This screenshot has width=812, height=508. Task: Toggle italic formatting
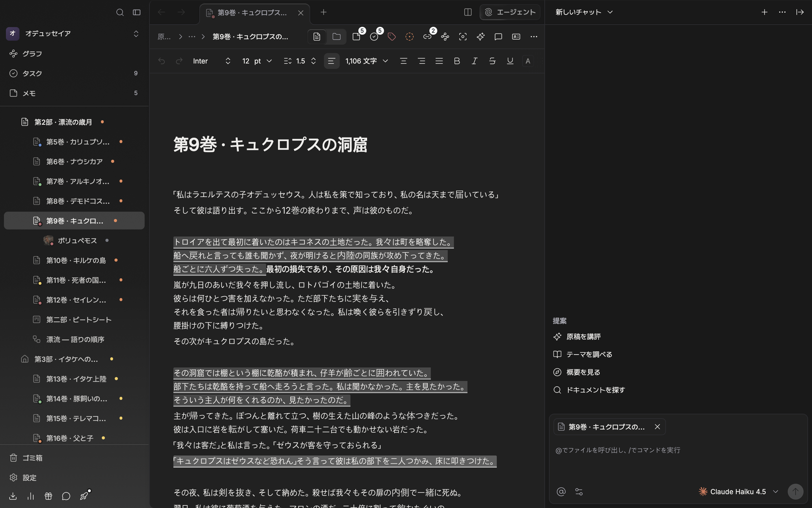click(x=475, y=61)
